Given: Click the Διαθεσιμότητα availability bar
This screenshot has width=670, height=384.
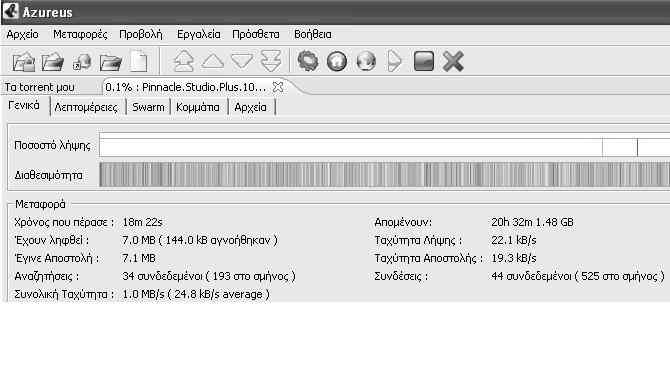Looking at the screenshot, I should [385, 174].
